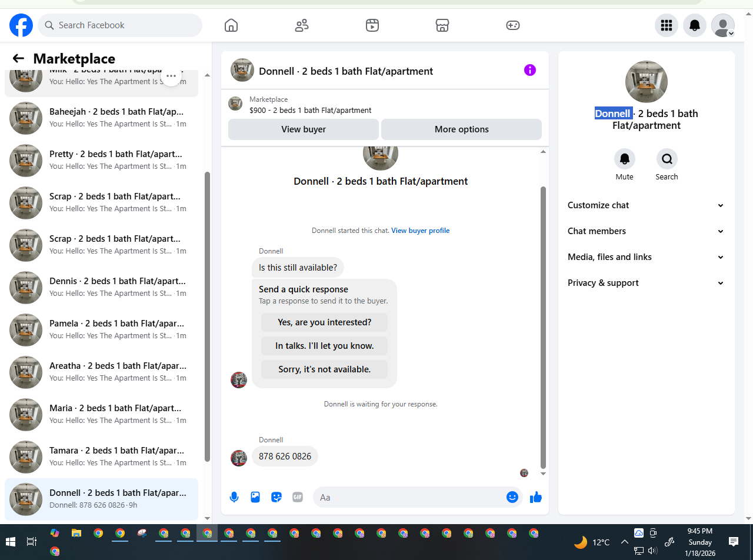The image size is (753, 560).
Task: Expand Chat members section
Action: click(647, 231)
